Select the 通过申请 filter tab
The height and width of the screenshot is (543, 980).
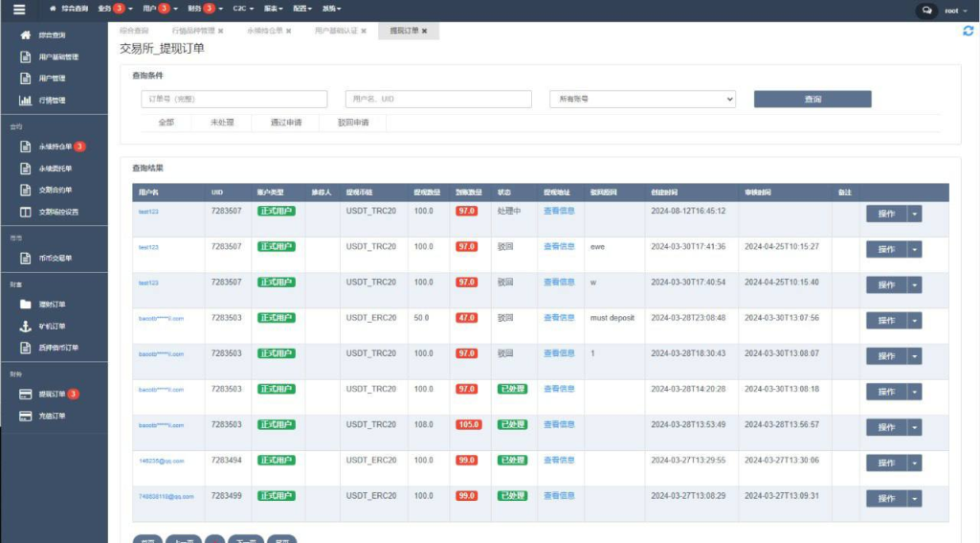(286, 123)
